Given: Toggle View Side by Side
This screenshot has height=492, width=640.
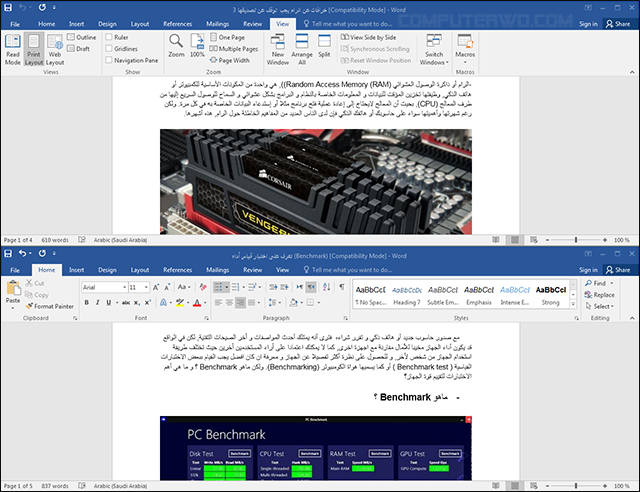Looking at the screenshot, I should 368,37.
